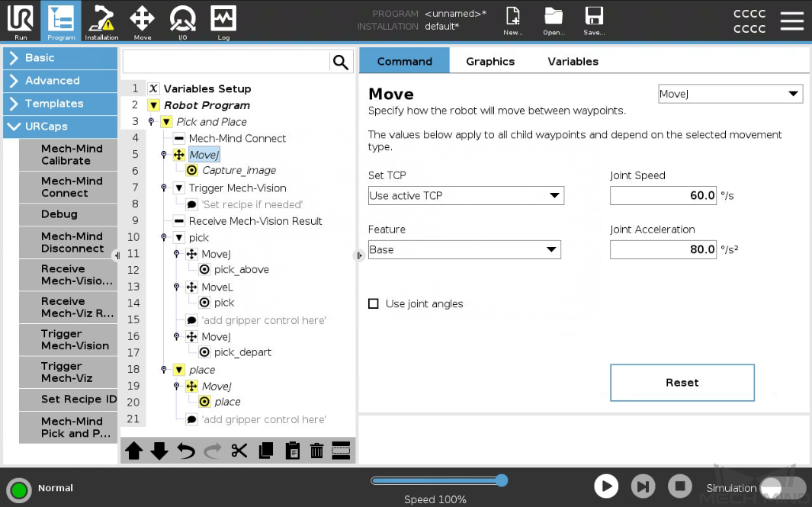Enable the Use joint angles checkbox
Viewport: 812px width, 507px height.
pos(374,303)
